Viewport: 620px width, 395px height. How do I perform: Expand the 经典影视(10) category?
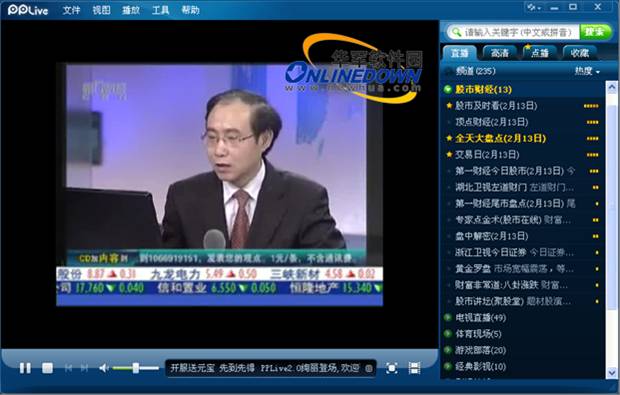448,366
